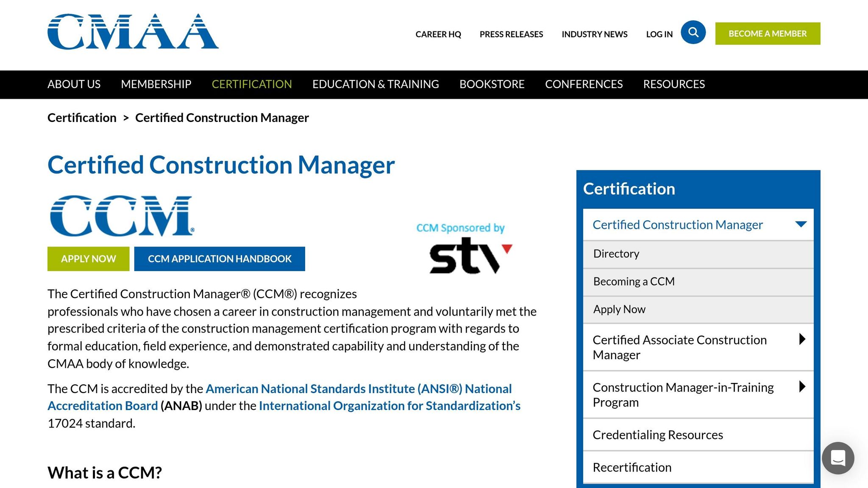The height and width of the screenshot is (488, 868).
Task: Open Industry News link
Action: pos(595,34)
